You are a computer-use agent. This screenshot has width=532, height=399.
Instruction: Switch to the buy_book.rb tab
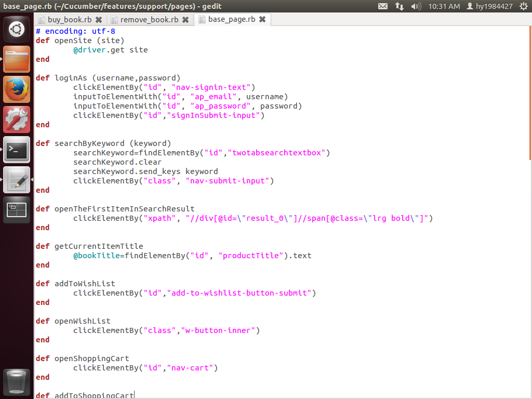click(70, 20)
